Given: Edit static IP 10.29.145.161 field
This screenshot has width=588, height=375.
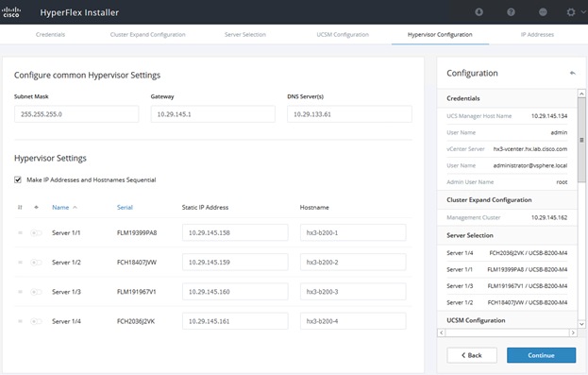Looking at the screenshot, I should pyautogui.click(x=235, y=321).
